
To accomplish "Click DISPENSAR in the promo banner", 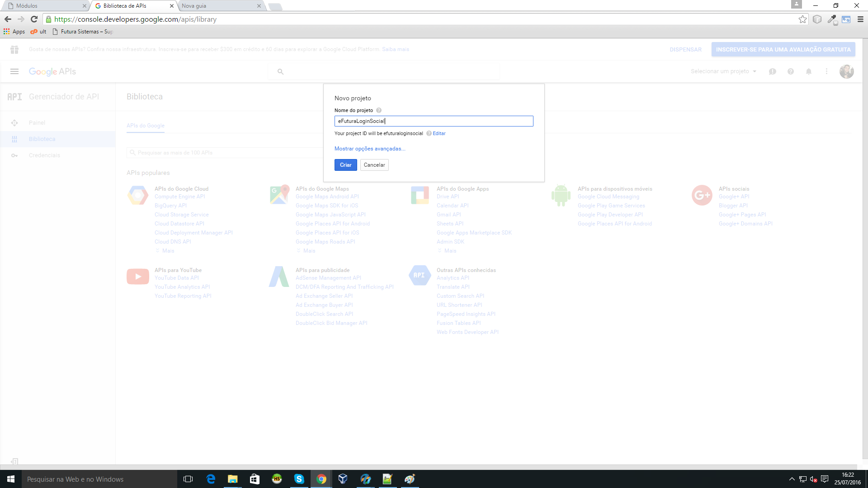I will coord(685,50).
